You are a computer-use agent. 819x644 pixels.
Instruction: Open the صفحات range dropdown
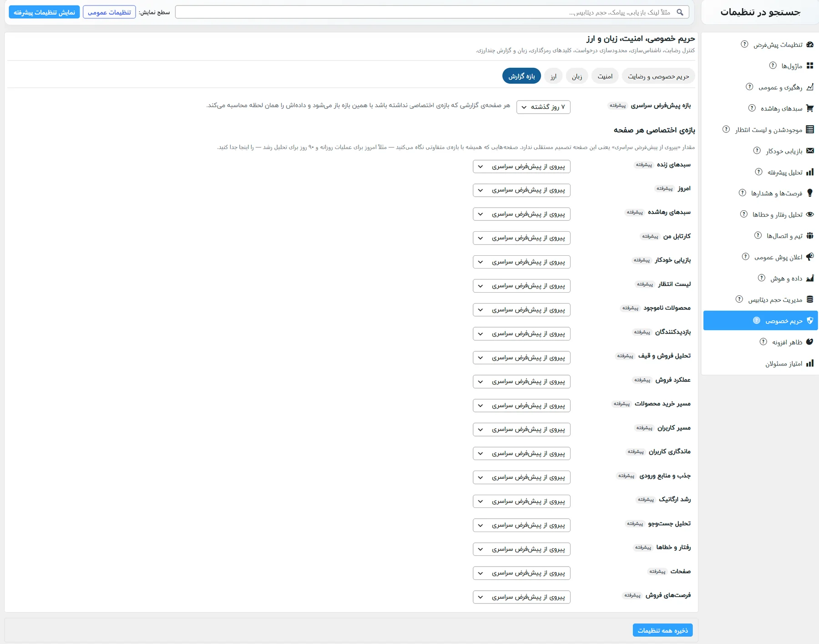[521, 573]
